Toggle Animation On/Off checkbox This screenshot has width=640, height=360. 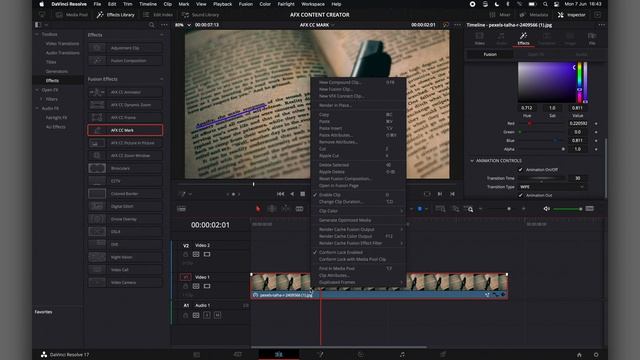tap(520, 169)
